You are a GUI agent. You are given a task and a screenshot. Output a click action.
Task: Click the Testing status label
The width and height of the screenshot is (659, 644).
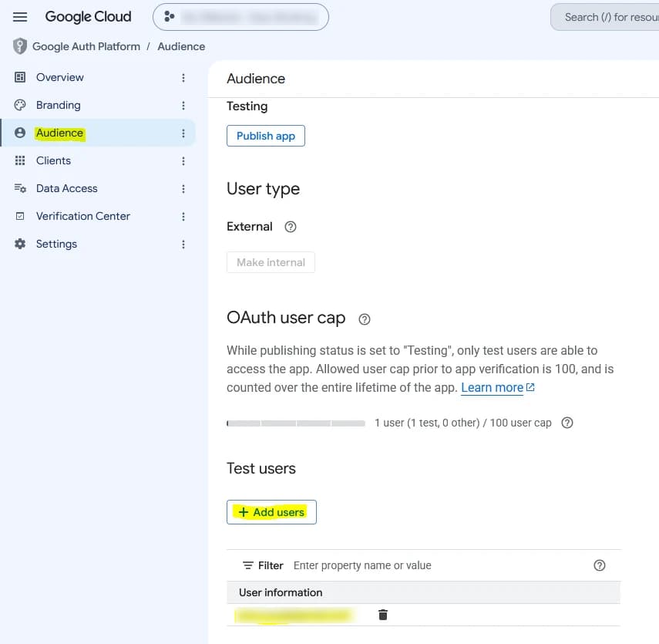click(247, 106)
